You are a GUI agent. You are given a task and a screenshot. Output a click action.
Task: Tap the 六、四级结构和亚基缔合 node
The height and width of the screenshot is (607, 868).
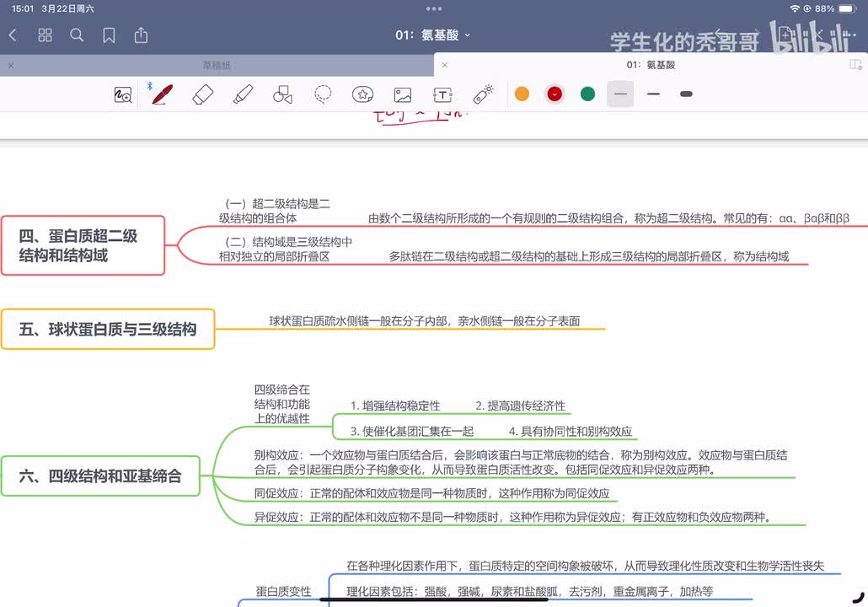click(100, 475)
